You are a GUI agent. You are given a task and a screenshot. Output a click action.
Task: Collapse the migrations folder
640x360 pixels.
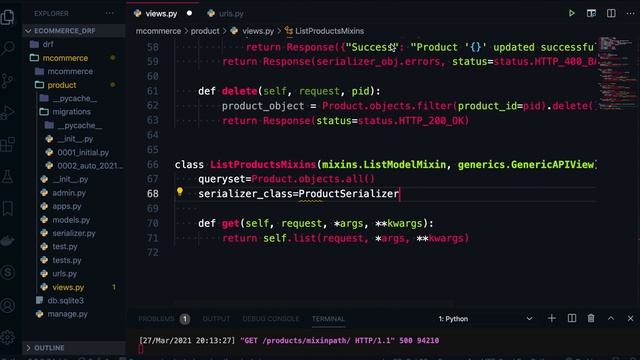[71, 112]
